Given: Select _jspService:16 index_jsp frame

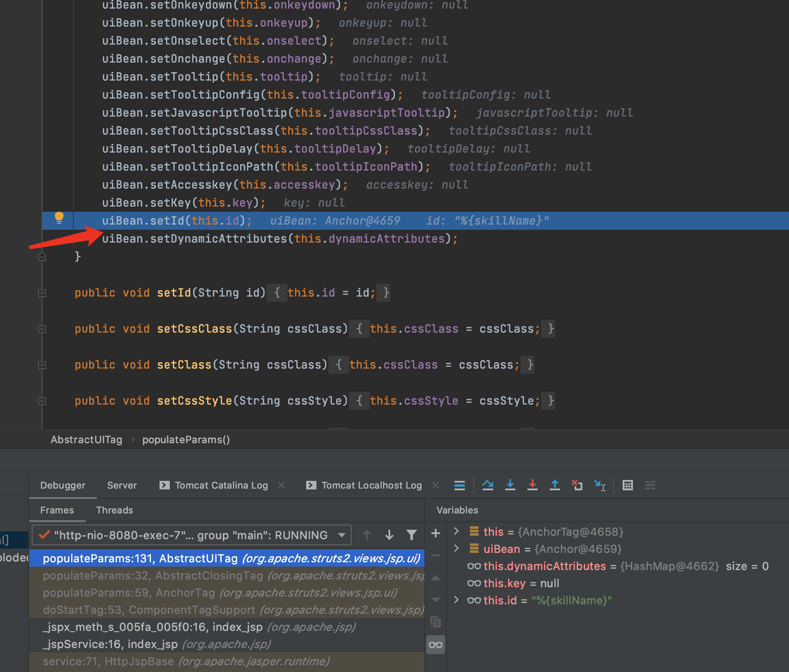Looking at the screenshot, I should [x=227, y=644].
